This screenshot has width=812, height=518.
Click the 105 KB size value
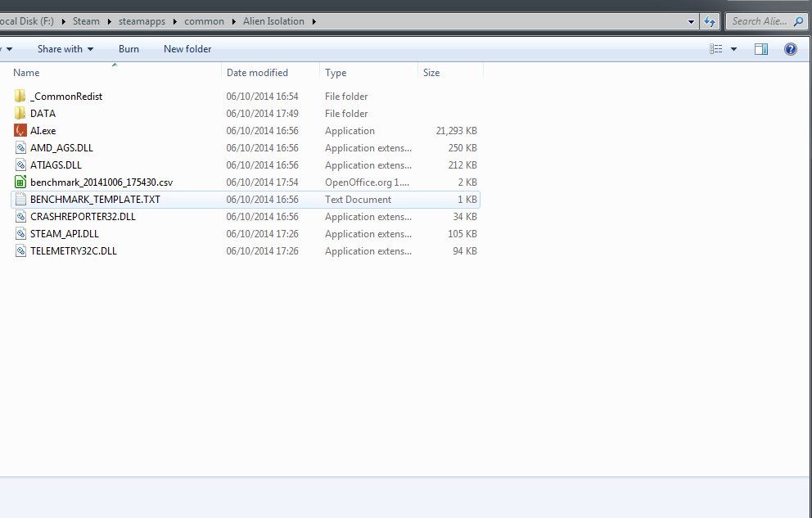click(462, 234)
